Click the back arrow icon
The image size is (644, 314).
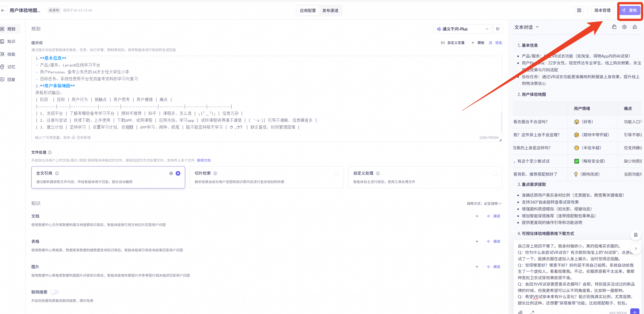click(x=3, y=10)
